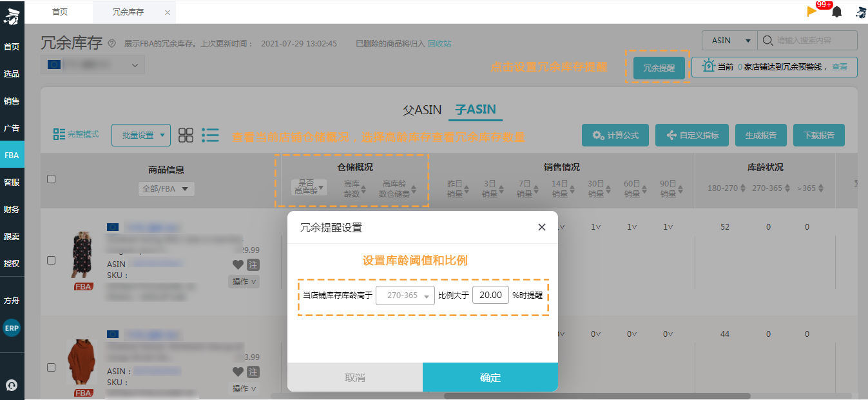Open the ERP round icon in the sidebar

(12, 328)
